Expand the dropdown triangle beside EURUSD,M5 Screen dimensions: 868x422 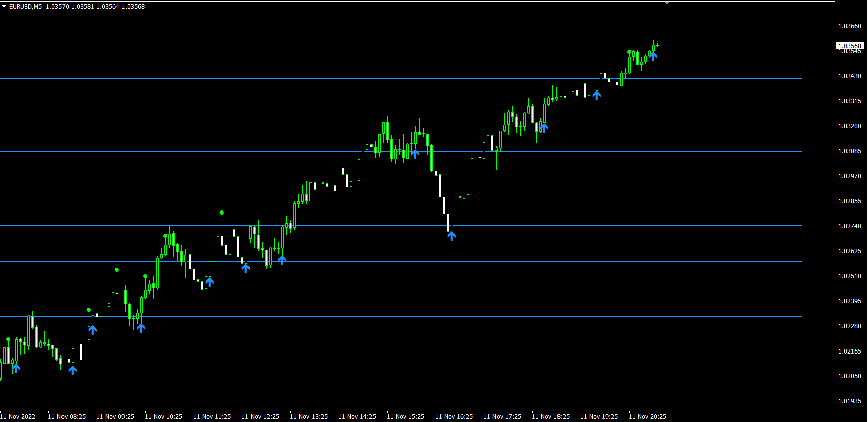pyautogui.click(x=4, y=7)
